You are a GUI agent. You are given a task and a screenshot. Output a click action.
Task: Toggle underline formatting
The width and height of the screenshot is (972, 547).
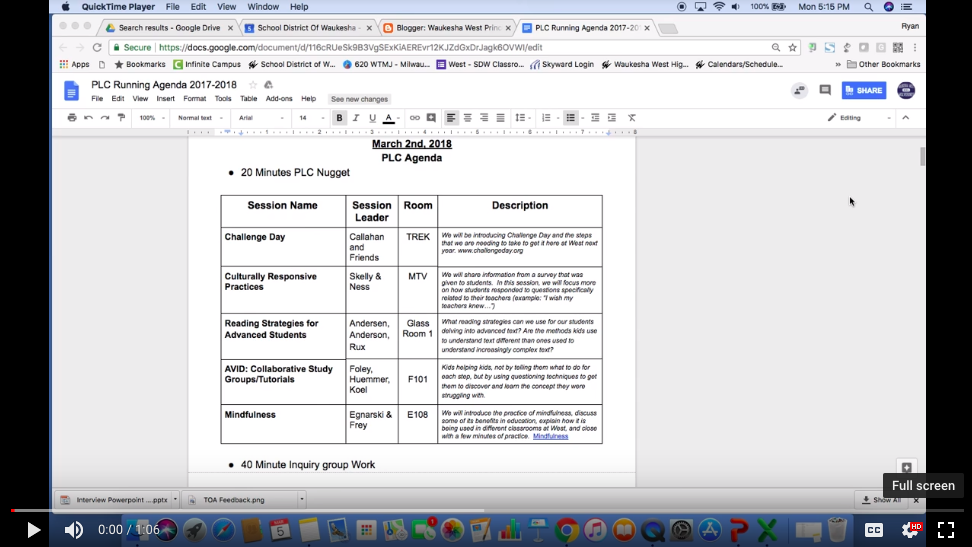click(373, 118)
